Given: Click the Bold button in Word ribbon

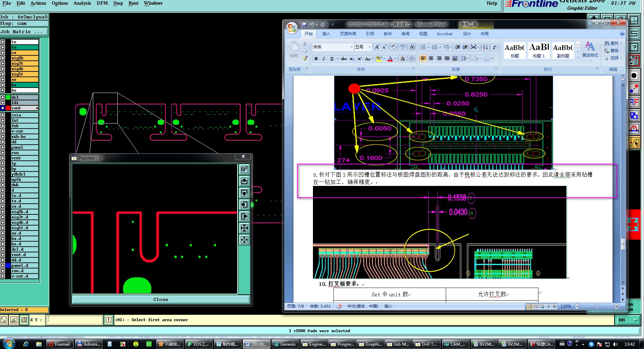Looking at the screenshot, I should point(316,59).
